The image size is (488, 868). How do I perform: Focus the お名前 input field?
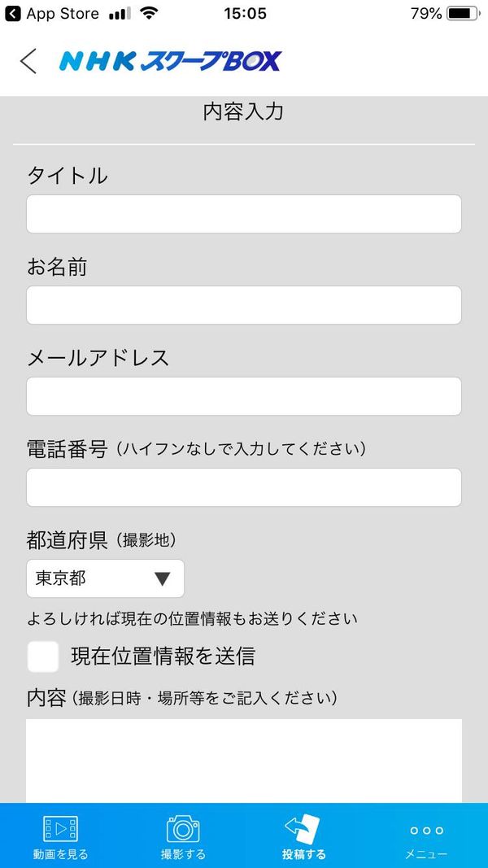[244, 305]
